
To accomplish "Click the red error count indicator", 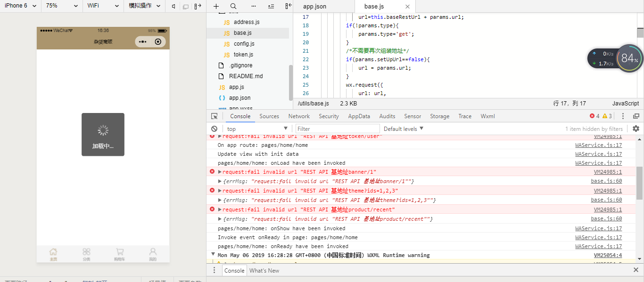I will tap(594, 116).
